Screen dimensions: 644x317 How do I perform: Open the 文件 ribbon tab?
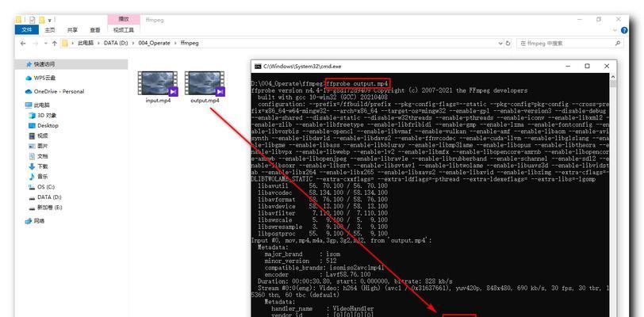point(27,29)
